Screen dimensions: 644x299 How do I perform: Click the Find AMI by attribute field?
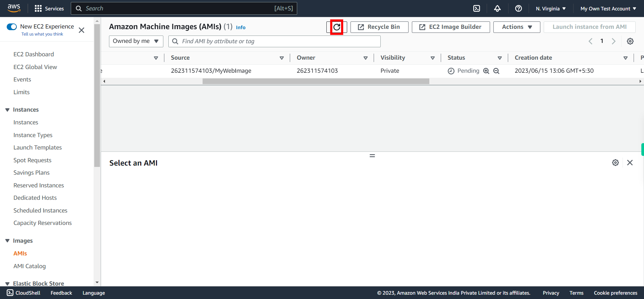[x=274, y=41]
